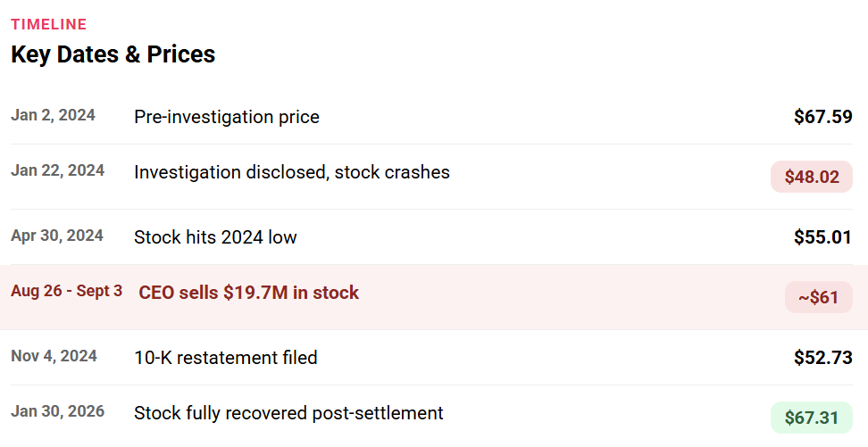Viewport: 868px width, 447px height.
Task: Click the 10-K restatement filed entry
Action: pyautogui.click(x=225, y=358)
